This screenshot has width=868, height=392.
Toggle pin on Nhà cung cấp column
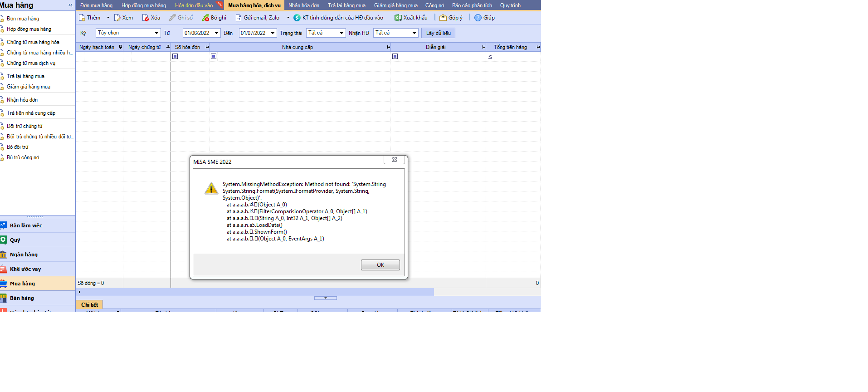(388, 47)
